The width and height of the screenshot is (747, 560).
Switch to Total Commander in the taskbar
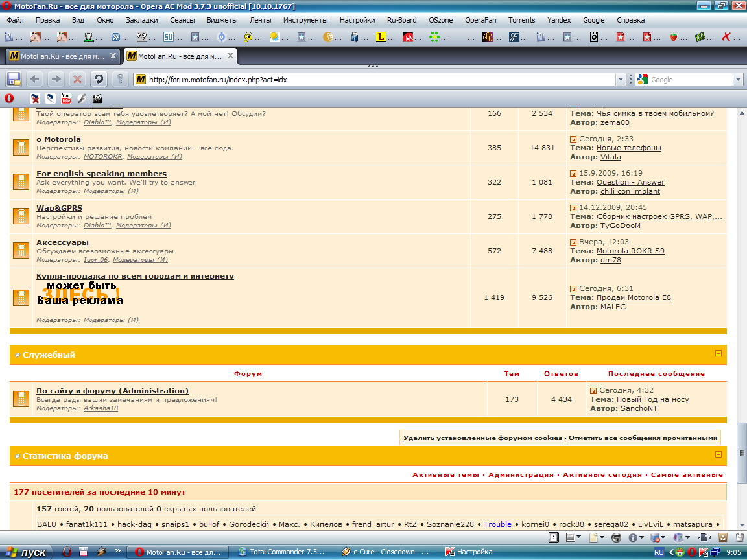click(282, 552)
